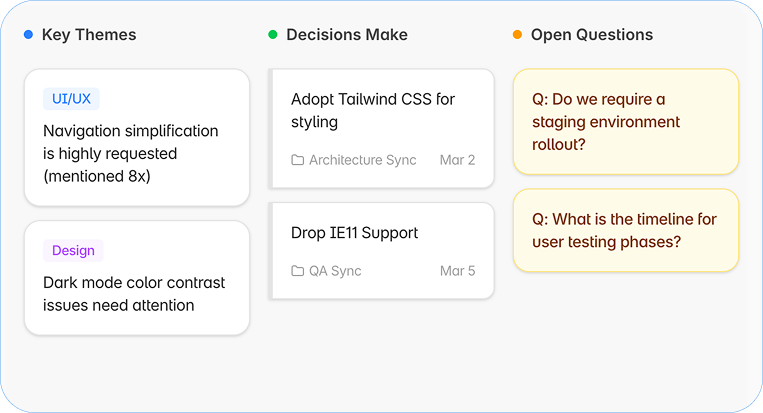763x413 pixels.
Task: Select the purple Design tag badge
Action: coord(73,251)
